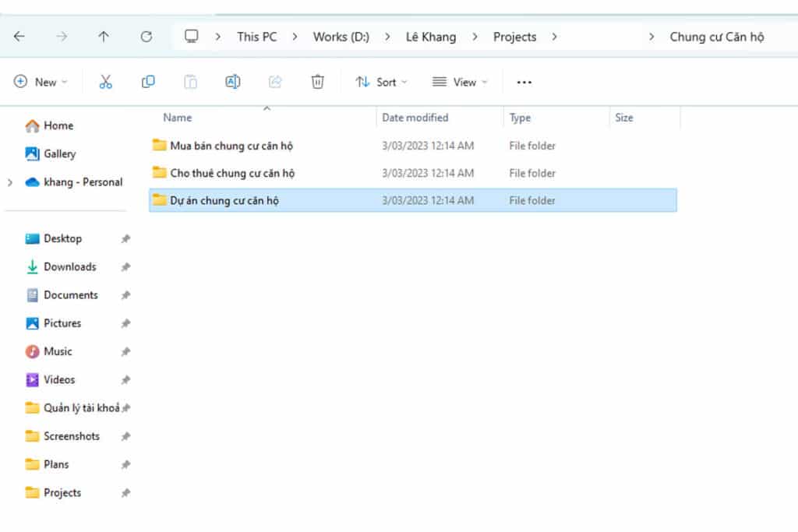This screenshot has height=532, width=798.
Task: Click the Works (D:) breadcrumb
Action: click(341, 37)
